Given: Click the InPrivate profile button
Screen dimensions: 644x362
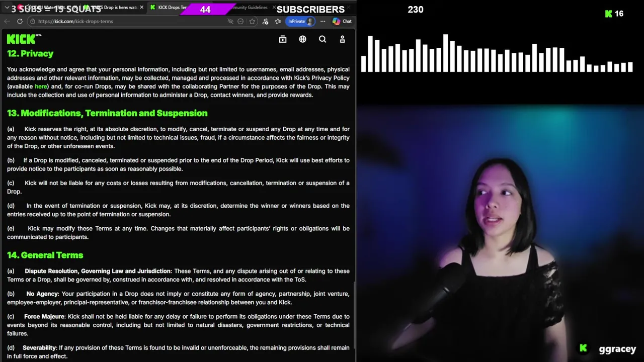Looking at the screenshot, I should click(x=301, y=21).
